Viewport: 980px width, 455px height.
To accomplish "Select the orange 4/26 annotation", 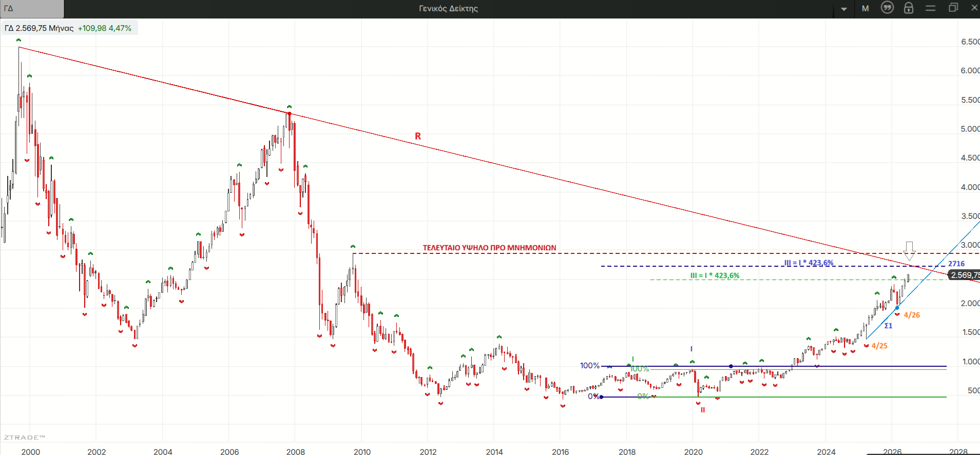I will pyautogui.click(x=912, y=315).
